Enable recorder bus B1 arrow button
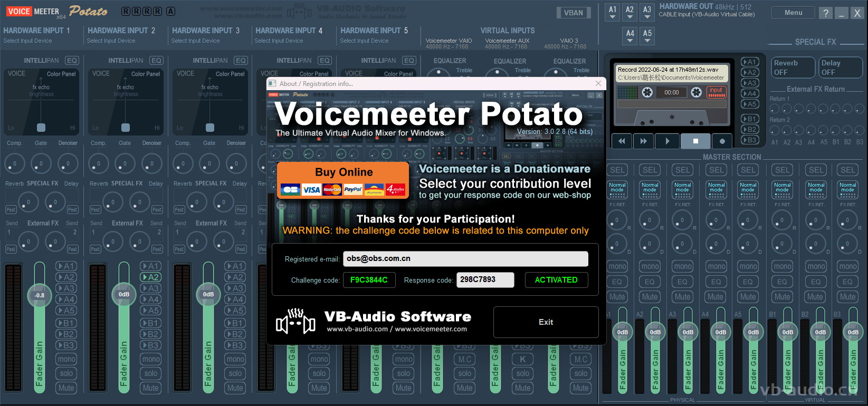Screen dimensions: 868x406 750,119
